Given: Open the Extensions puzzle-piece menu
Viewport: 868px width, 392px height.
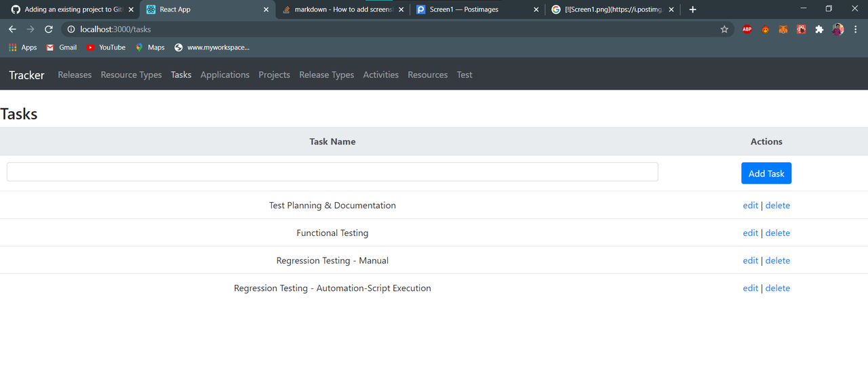Looking at the screenshot, I should click(x=819, y=29).
